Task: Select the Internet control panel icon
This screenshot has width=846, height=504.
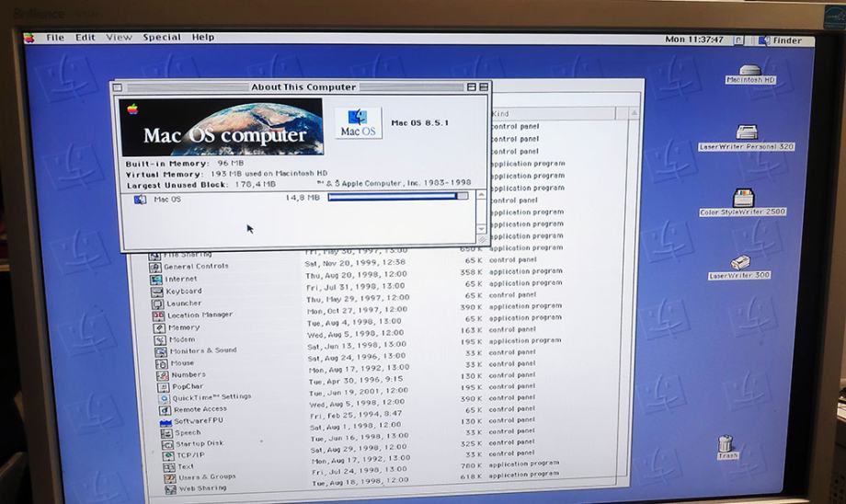Action: pos(156,280)
